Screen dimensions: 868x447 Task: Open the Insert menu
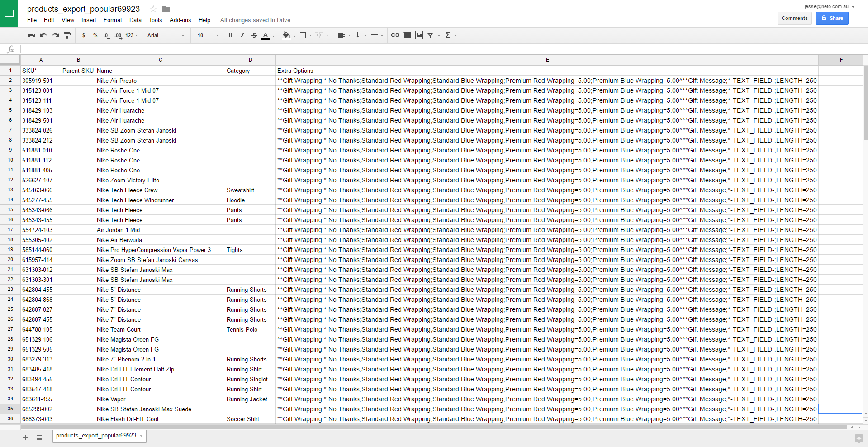[89, 20]
